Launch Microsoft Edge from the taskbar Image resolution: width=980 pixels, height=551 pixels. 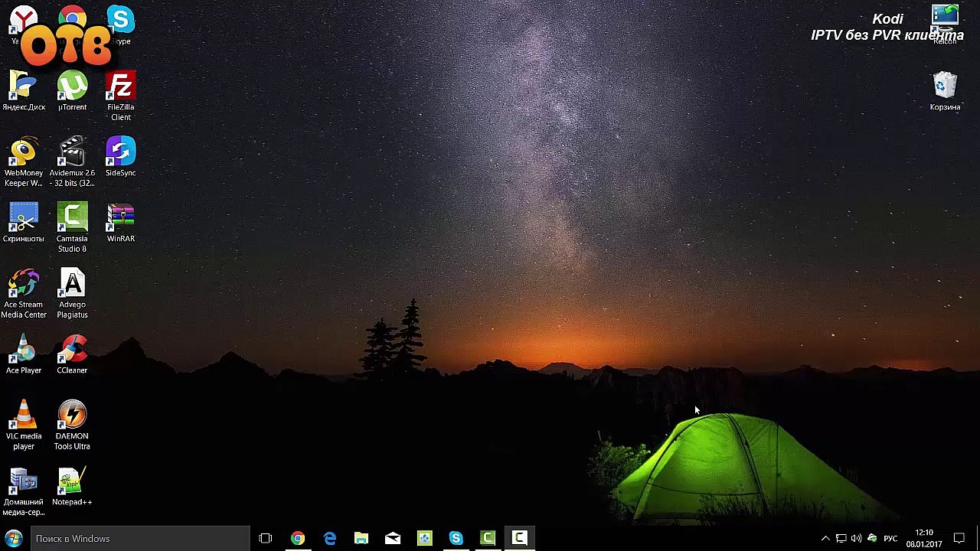(330, 539)
